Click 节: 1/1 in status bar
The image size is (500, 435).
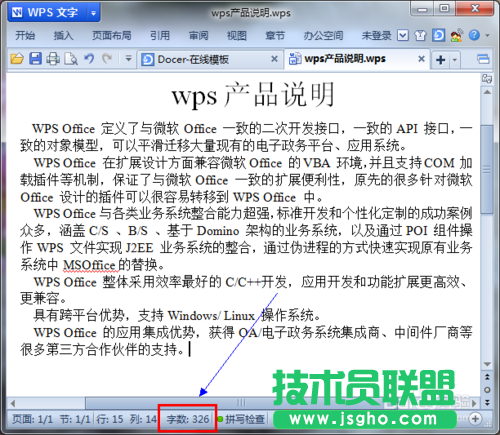pos(75,419)
